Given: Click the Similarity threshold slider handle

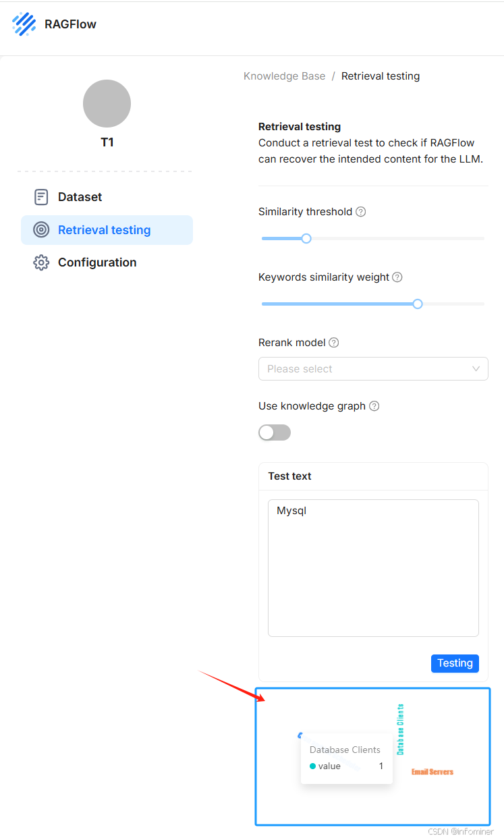Looking at the screenshot, I should [x=306, y=238].
